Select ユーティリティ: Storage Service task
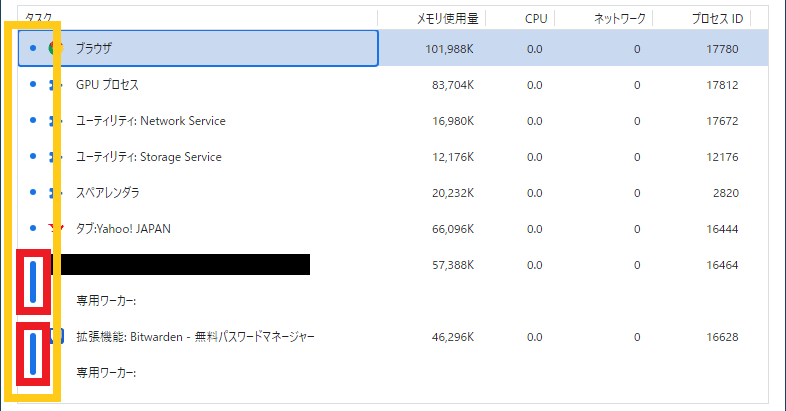786x411 pixels. click(149, 157)
